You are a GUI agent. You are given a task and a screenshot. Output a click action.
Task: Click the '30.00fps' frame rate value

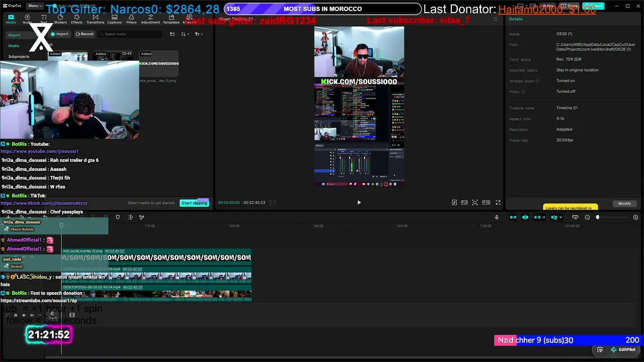point(565,140)
